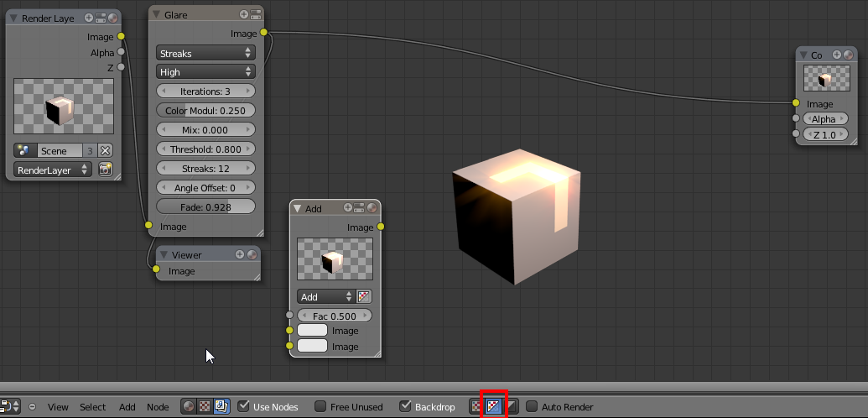Adjust Fade 0.928 slider
Screen dimensions: 868x418
(205, 206)
